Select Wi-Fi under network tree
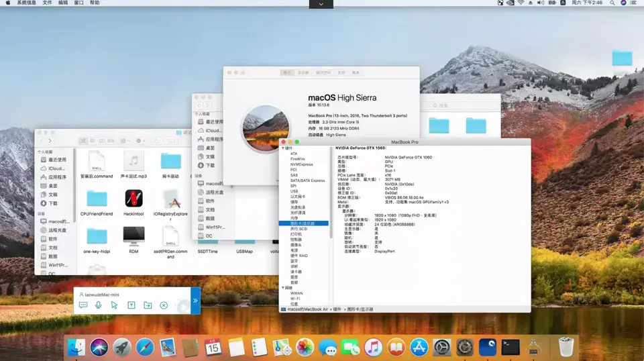This screenshot has width=644, height=361. pos(295,299)
